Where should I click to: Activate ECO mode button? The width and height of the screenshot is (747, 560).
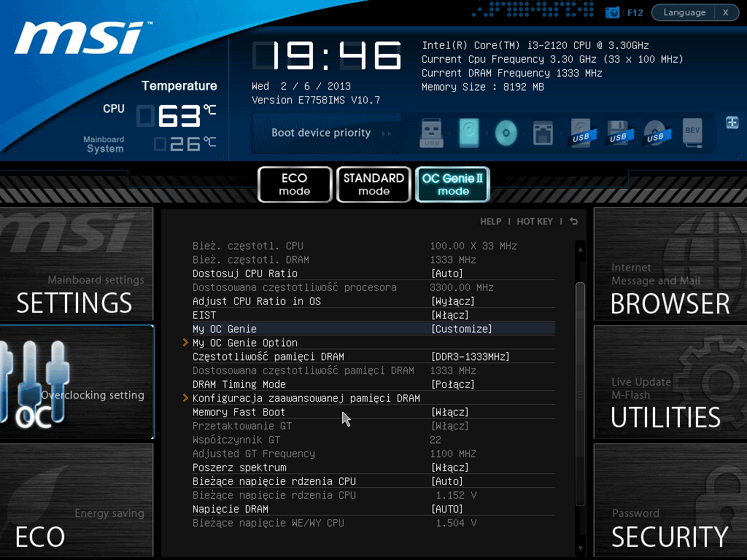click(x=295, y=184)
